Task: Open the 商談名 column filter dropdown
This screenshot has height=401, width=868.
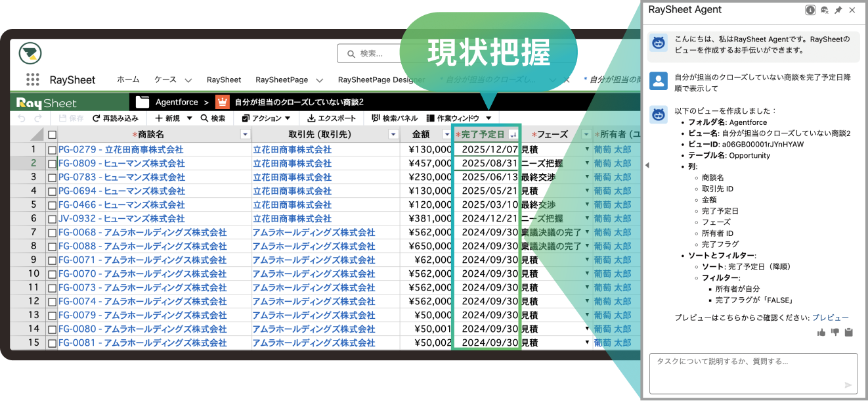Action: [246, 134]
